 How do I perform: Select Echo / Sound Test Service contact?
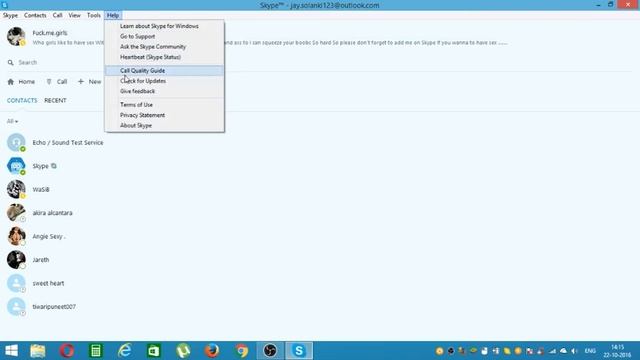click(x=68, y=142)
